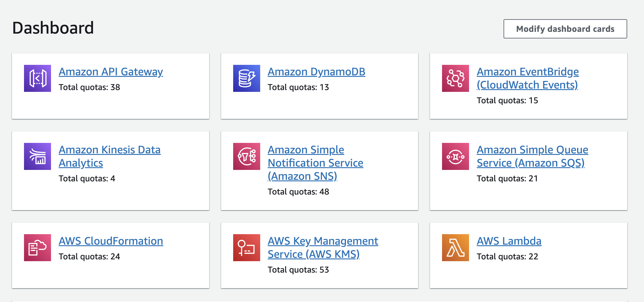The width and height of the screenshot is (644, 302).
Task: Click the AWS CloudFormation icon
Action: pyautogui.click(x=38, y=248)
